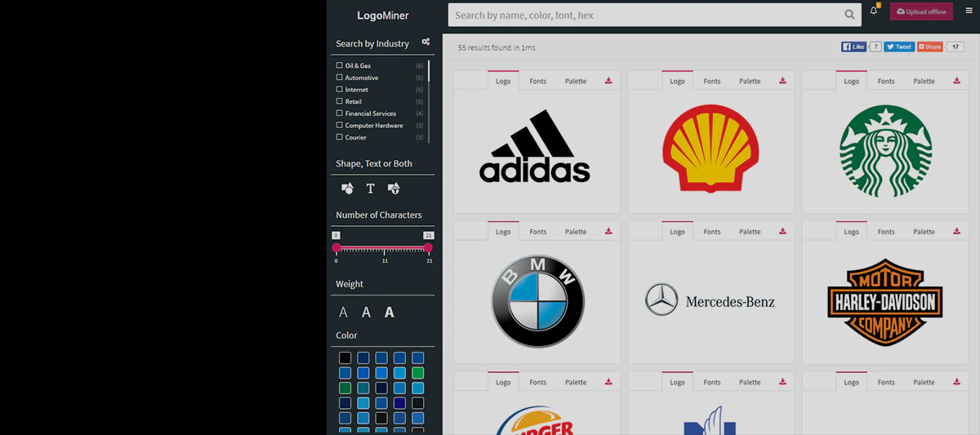Click the BMW logo image
Image resolution: width=980 pixels, height=435 pixels.
point(538,301)
